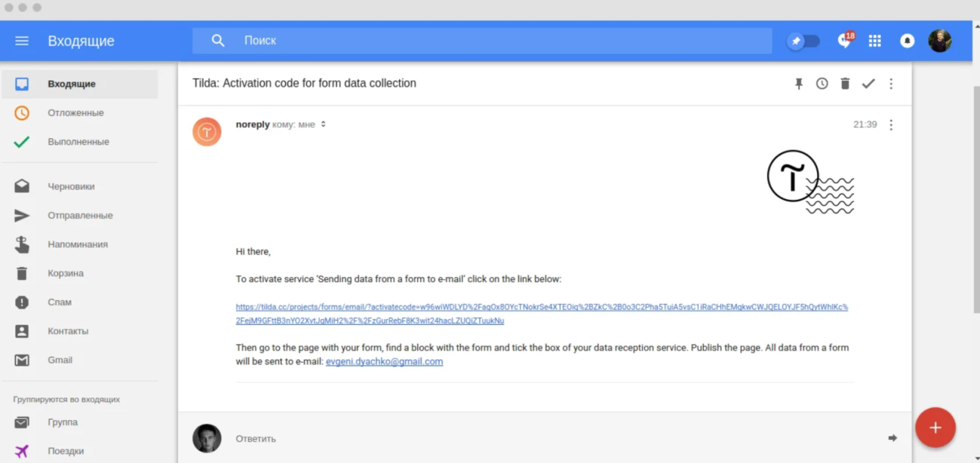980x463 pixels.
Task: Expand recipient details next to noreply
Action: click(x=323, y=124)
